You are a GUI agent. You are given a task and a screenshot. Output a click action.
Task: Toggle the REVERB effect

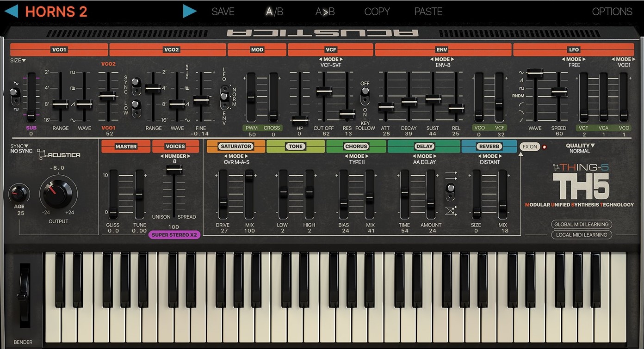point(489,147)
